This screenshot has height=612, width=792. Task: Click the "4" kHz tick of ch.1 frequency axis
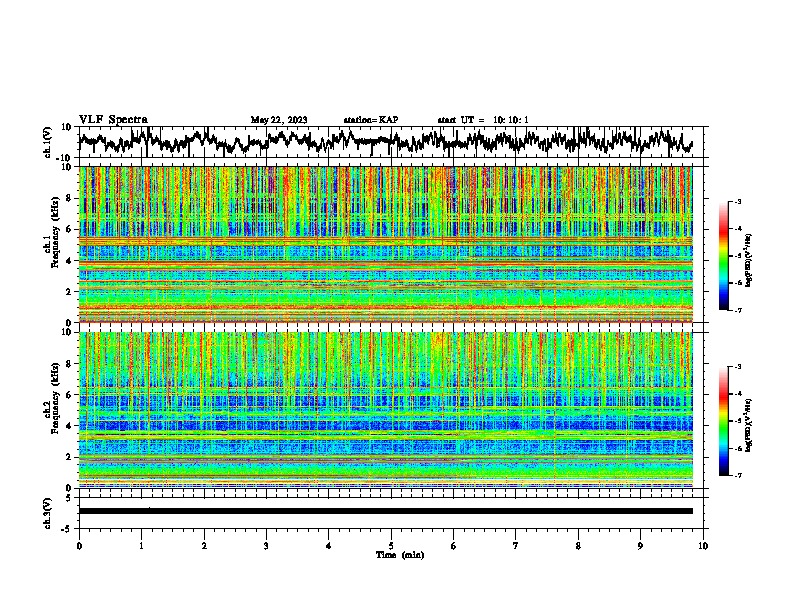pyautogui.click(x=71, y=261)
